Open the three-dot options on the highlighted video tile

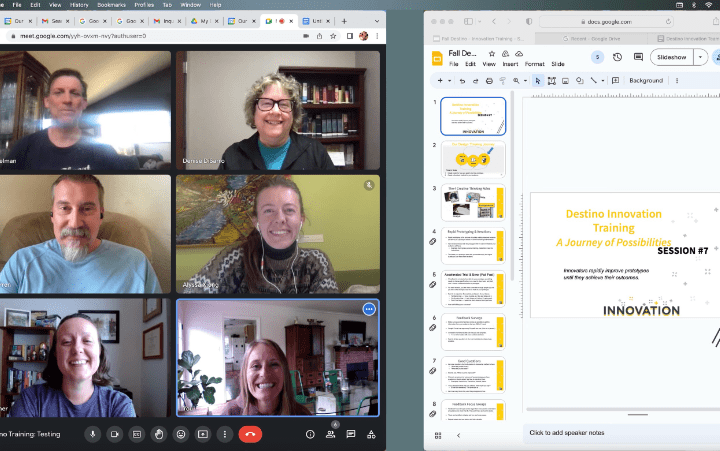369,309
